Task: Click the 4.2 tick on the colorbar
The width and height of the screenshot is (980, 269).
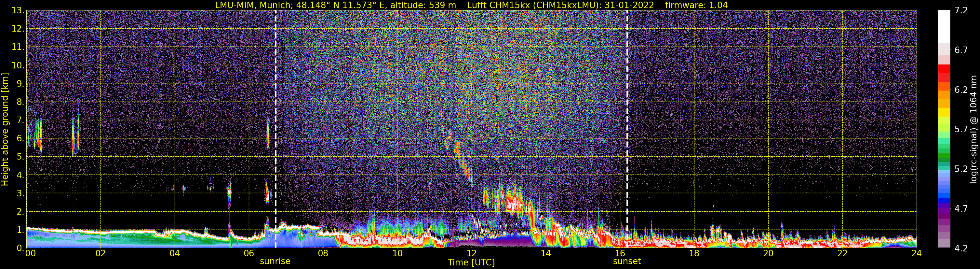Action: point(961,248)
